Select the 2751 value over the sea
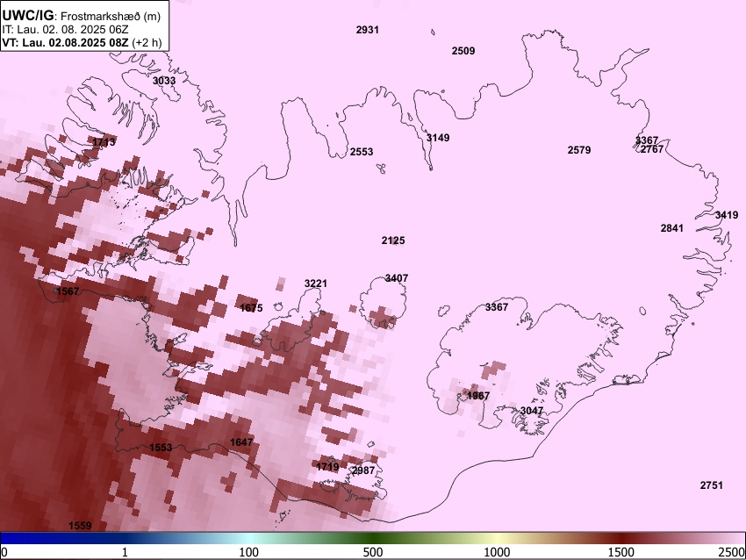Image resolution: width=746 pixels, height=560 pixels. click(711, 485)
